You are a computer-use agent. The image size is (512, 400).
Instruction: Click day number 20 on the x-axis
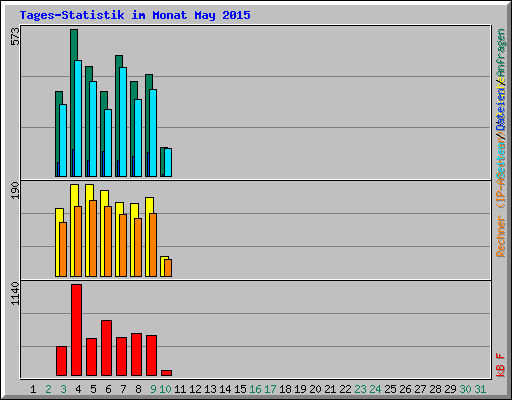point(315,389)
